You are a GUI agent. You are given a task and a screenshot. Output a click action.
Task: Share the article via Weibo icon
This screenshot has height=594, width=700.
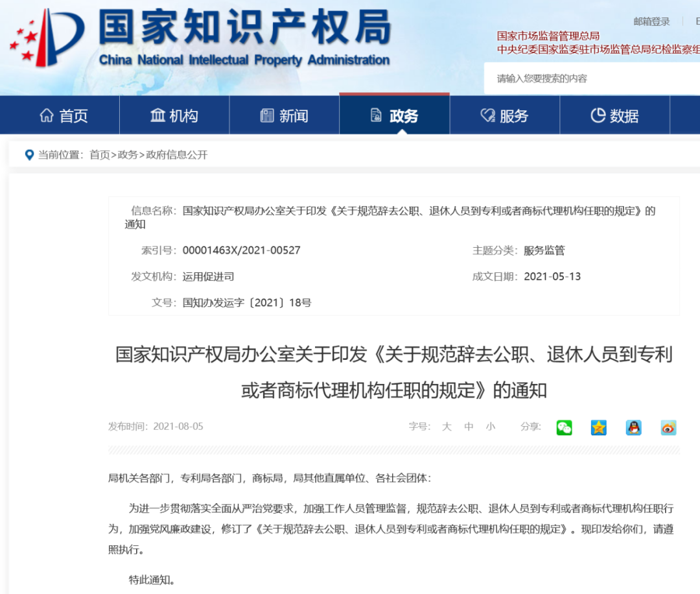tap(668, 427)
